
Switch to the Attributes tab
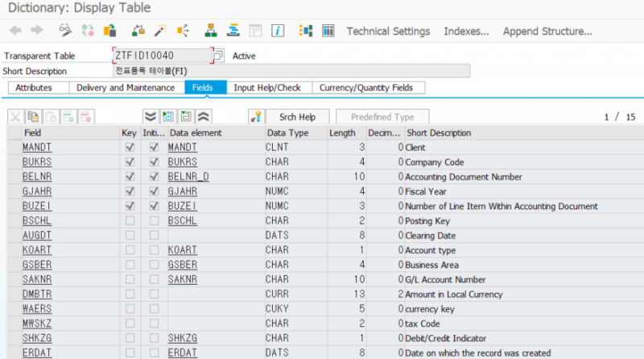[39, 88]
